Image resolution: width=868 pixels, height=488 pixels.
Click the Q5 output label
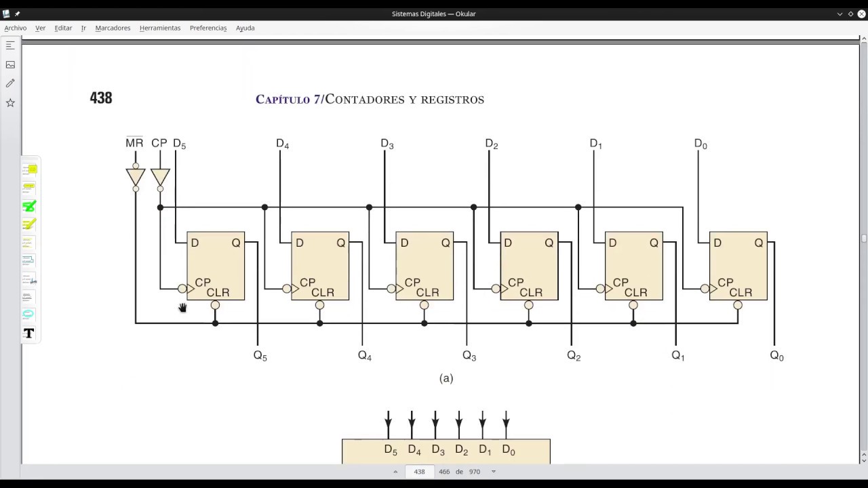260,356
